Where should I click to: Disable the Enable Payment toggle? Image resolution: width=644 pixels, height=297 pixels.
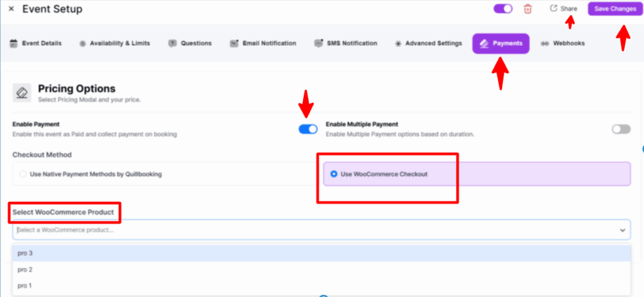point(308,129)
